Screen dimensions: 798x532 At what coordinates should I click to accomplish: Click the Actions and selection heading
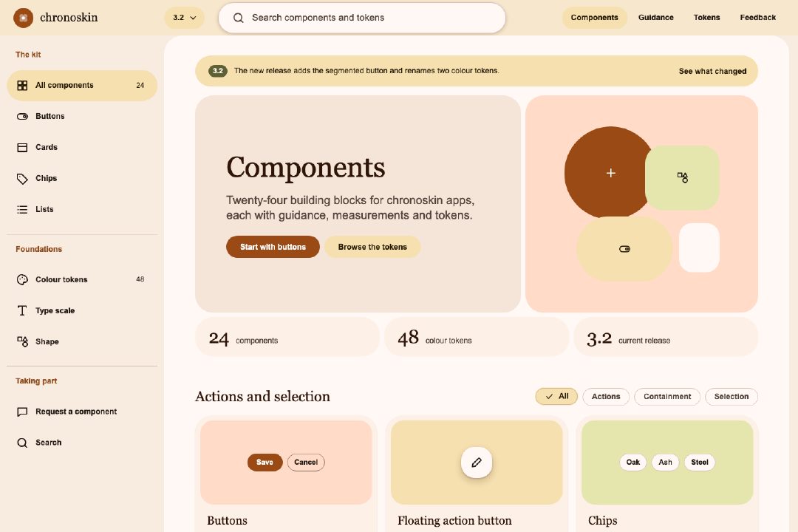click(262, 397)
